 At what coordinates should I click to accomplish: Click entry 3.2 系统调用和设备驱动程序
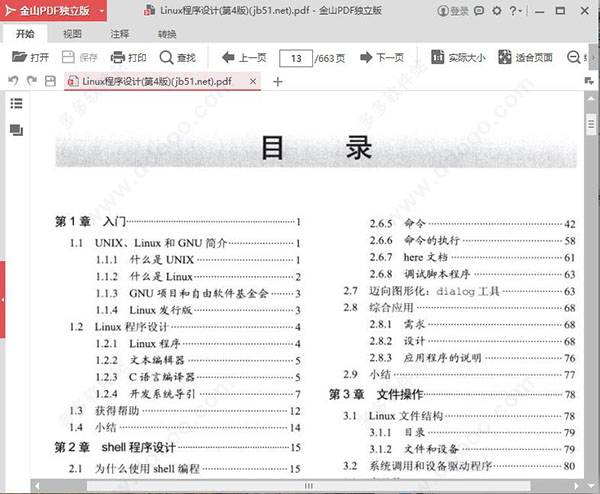(459, 466)
